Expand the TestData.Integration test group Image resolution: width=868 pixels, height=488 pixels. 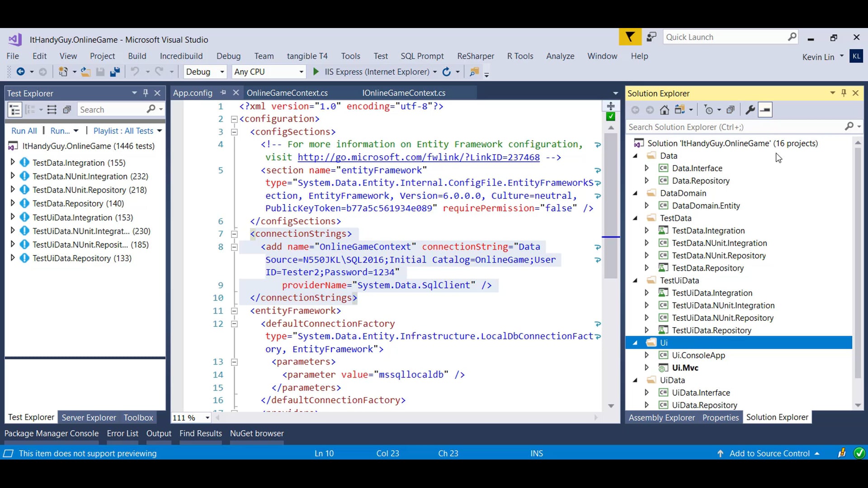coord(13,162)
